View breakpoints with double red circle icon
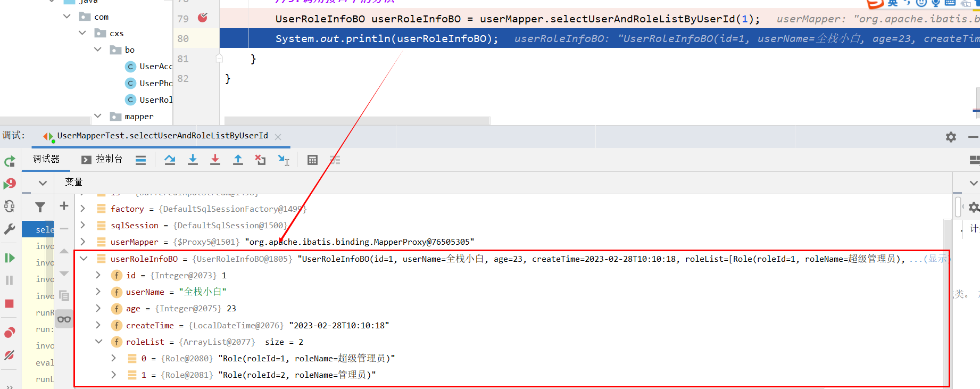The image size is (980, 389). click(10, 333)
